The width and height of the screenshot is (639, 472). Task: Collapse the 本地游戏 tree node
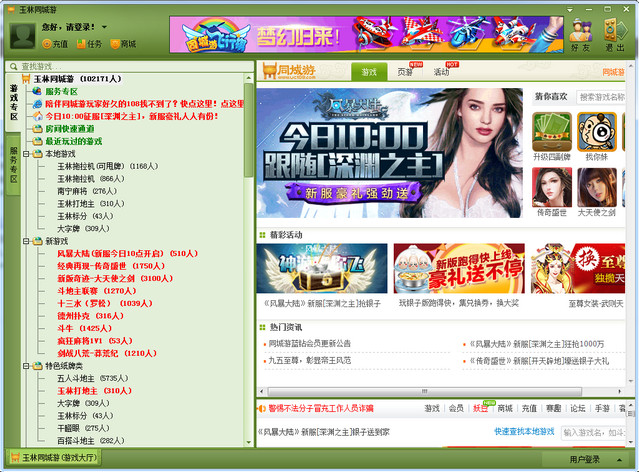tap(26, 154)
